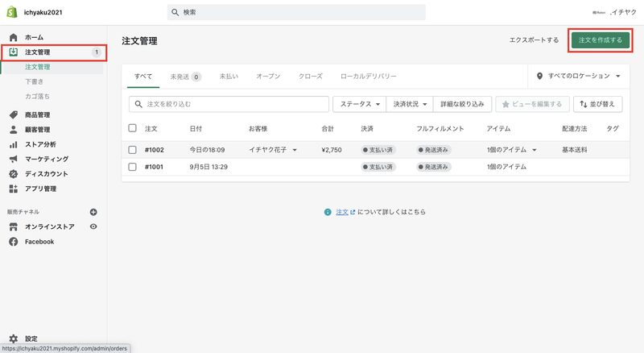The width and height of the screenshot is (644, 353).
Task: Switch to the オープン tab
Action: (x=268, y=76)
